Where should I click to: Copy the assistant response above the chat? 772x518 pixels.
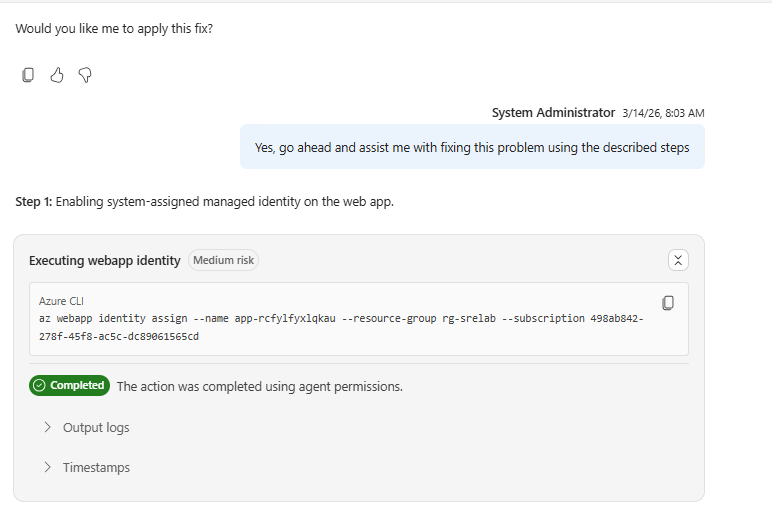(28, 75)
